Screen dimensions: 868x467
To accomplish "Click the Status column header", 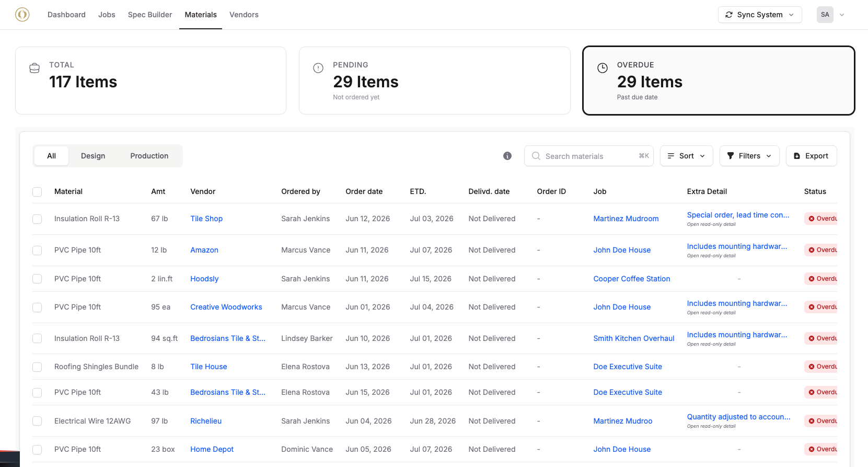I will (815, 191).
